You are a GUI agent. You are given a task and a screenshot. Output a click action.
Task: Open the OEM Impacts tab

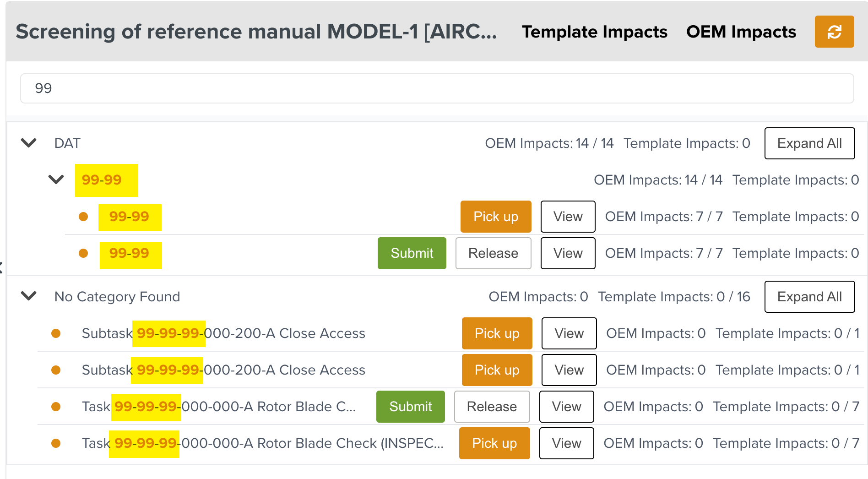click(741, 32)
